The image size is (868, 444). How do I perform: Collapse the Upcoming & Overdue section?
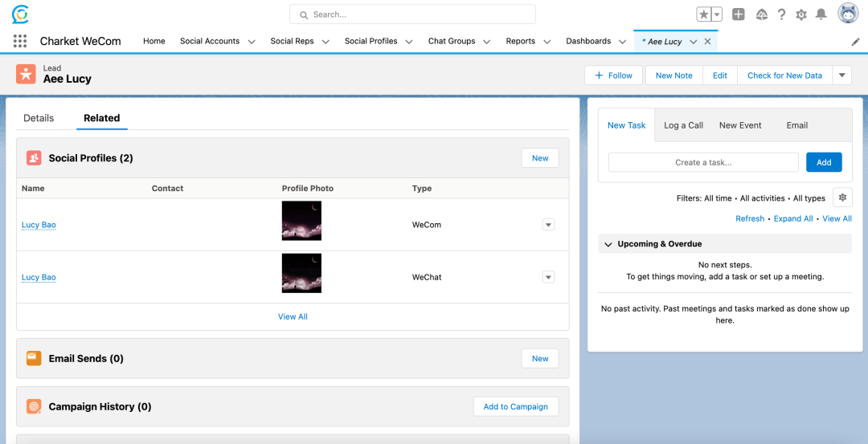(x=608, y=244)
